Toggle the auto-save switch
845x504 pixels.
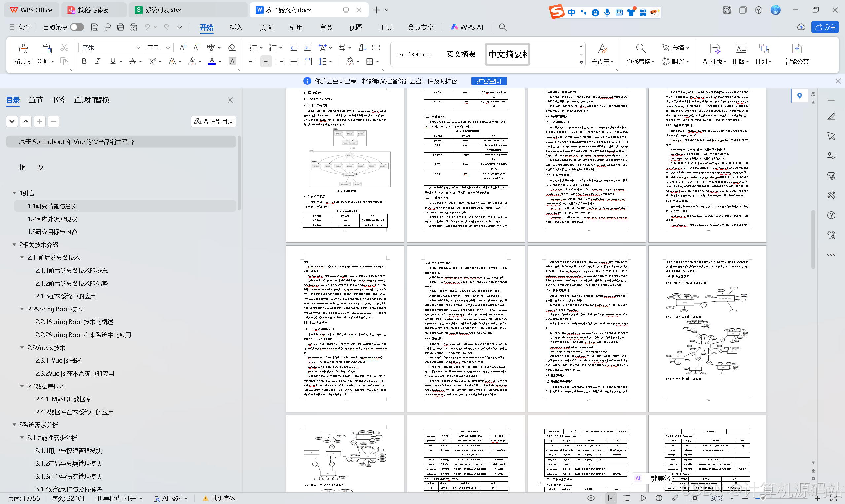pos(77,27)
